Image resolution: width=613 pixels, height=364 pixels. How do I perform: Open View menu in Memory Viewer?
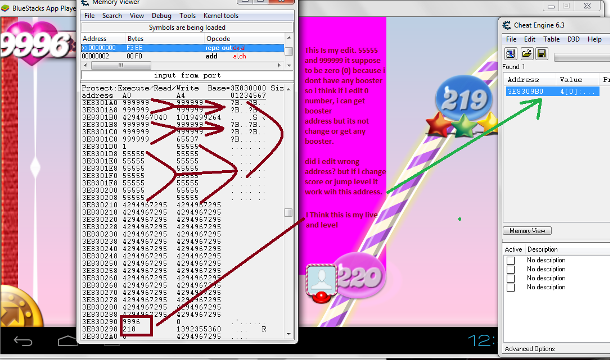137,16
